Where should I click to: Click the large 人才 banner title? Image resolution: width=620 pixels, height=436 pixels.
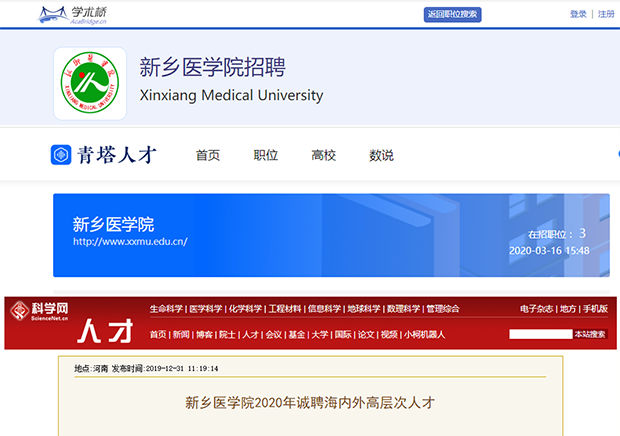(105, 331)
